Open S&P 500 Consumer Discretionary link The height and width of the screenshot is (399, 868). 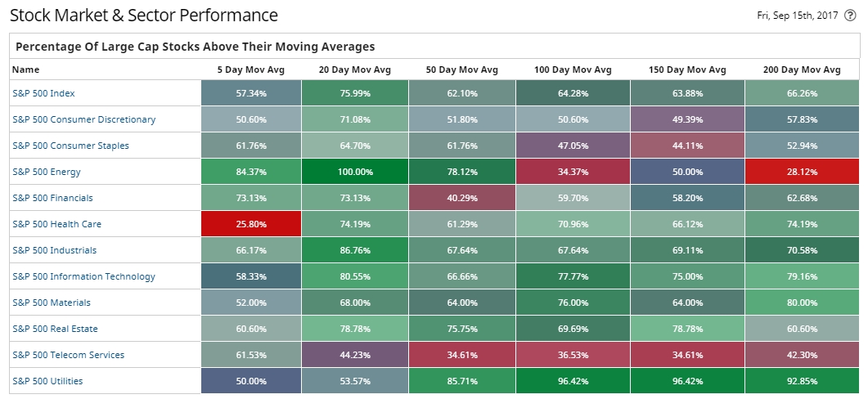pos(83,119)
